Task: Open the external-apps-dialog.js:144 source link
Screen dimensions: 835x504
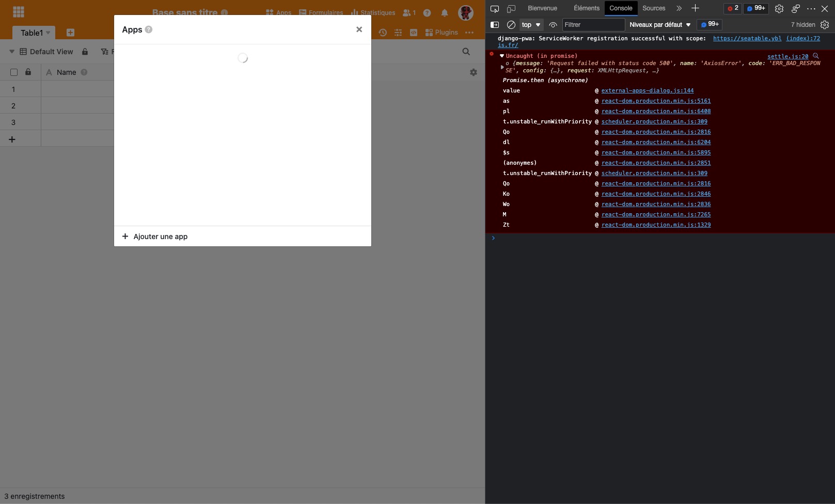Action: (647, 90)
